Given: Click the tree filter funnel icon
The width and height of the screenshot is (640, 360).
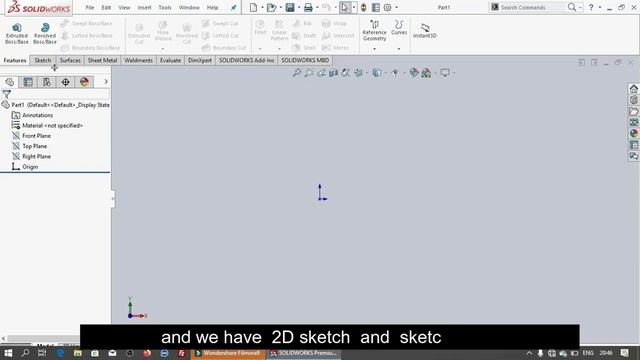Looking at the screenshot, I should pos(7,94).
